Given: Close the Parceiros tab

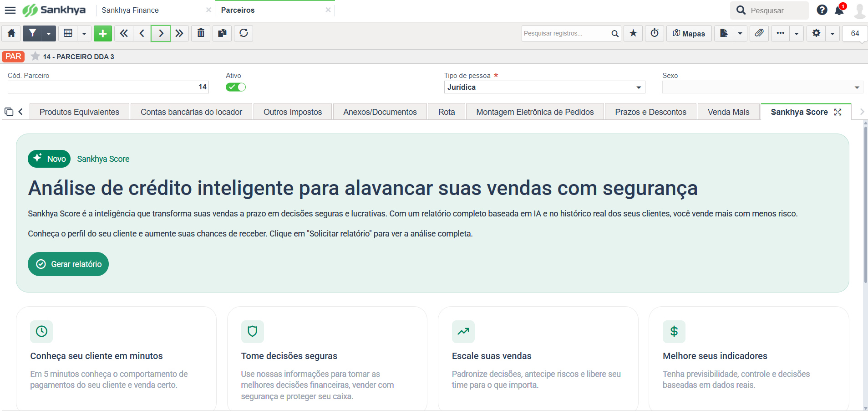Looking at the screenshot, I should click(328, 10).
